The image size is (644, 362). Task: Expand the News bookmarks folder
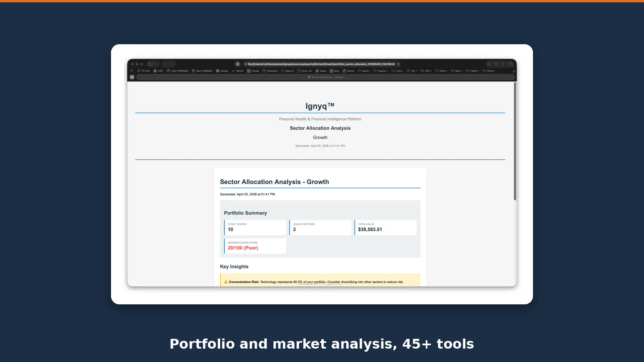point(364,71)
